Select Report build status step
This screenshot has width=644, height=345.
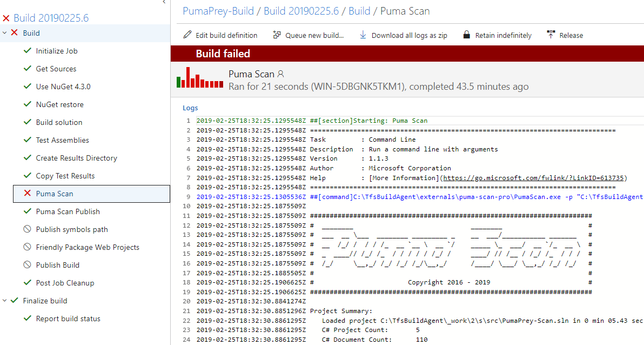[x=68, y=319]
